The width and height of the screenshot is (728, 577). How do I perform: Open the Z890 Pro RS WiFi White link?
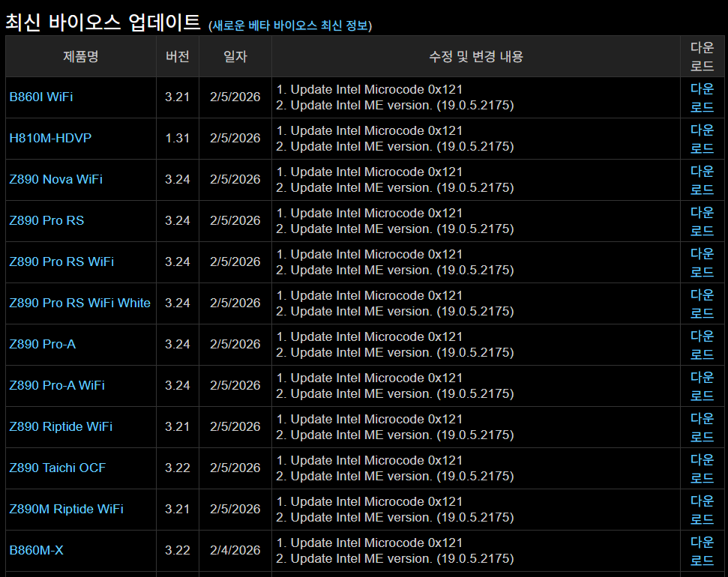pyautogui.click(x=80, y=303)
